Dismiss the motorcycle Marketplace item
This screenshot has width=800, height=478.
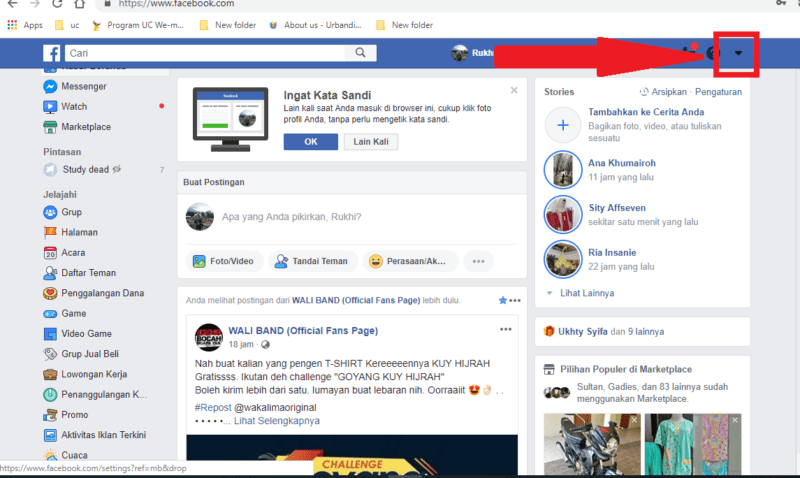point(634,420)
